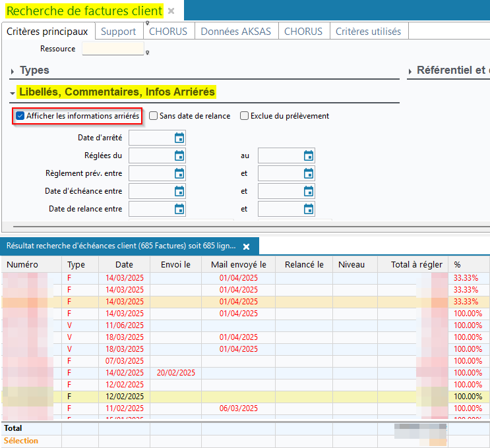Open calendar for Réglées du start date
This screenshot has width=490, height=448.
pos(179,155)
